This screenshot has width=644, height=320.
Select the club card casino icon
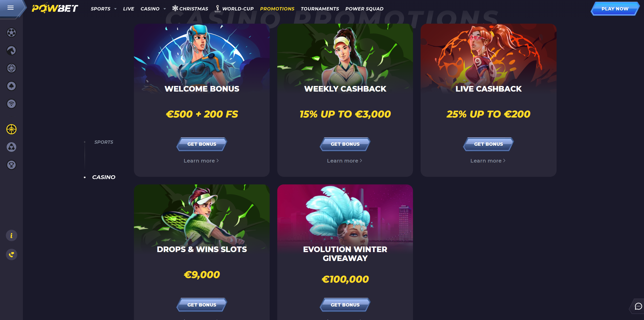pyautogui.click(x=11, y=86)
